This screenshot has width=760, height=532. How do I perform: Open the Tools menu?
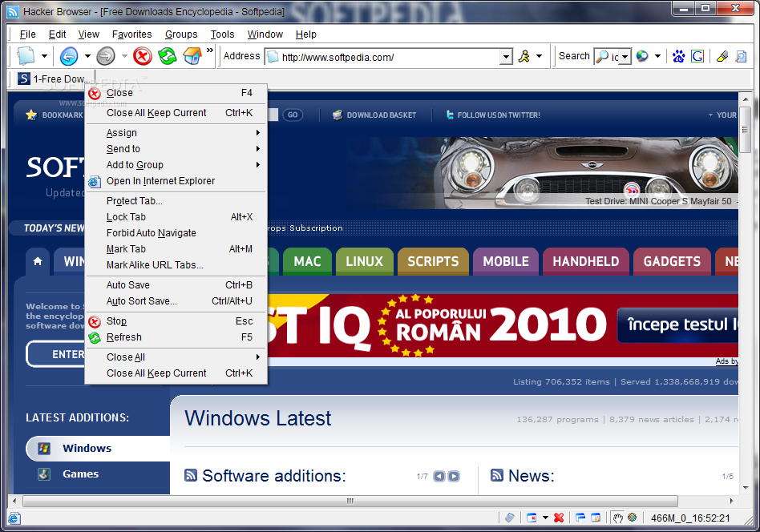tap(223, 34)
